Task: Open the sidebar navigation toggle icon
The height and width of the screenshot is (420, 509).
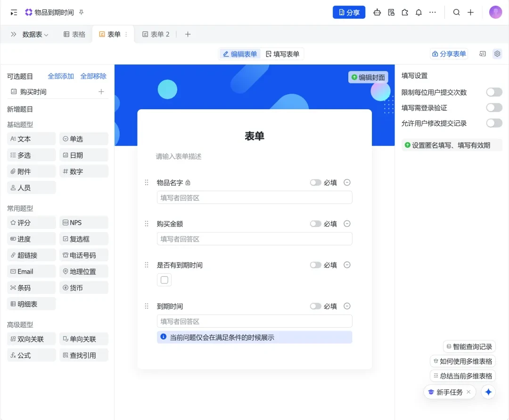Action: tap(14, 12)
